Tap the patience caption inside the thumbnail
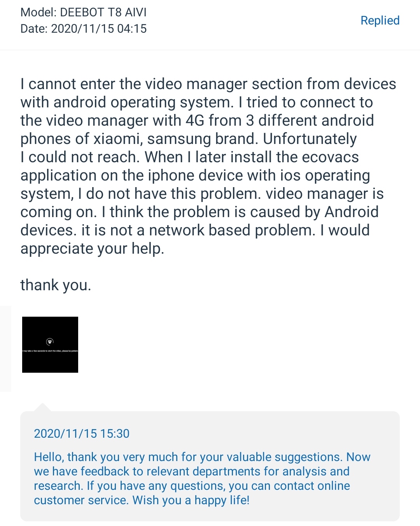The height and width of the screenshot is (526, 420). pos(50,351)
